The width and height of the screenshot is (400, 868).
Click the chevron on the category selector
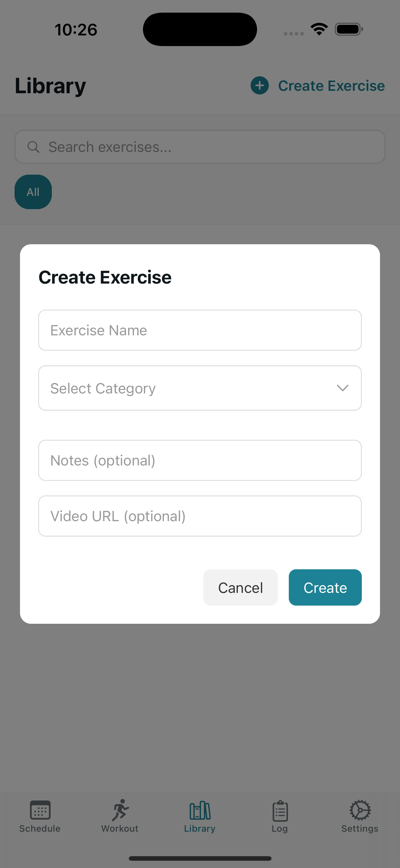point(343,388)
